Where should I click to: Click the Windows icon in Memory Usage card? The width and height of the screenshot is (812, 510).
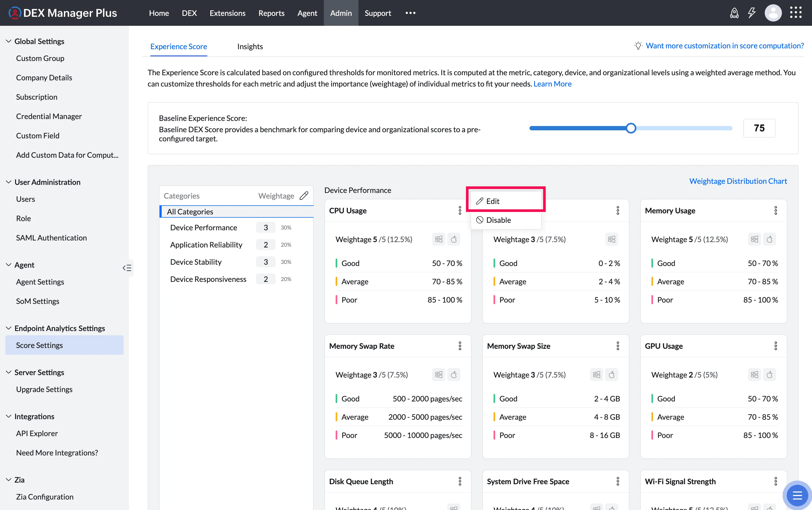754,239
